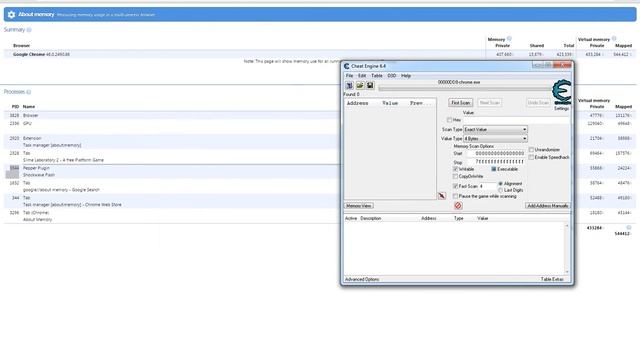Viewport: 640px width, 360px height.
Task: Click the scan progress bar
Action: (x=465, y=89)
